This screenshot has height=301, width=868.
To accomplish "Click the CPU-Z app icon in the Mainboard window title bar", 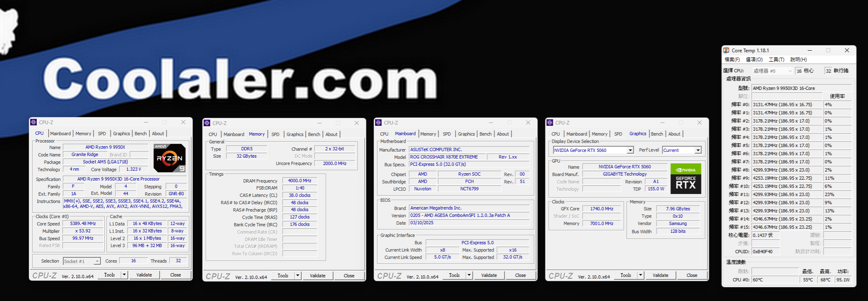I will coord(379,123).
